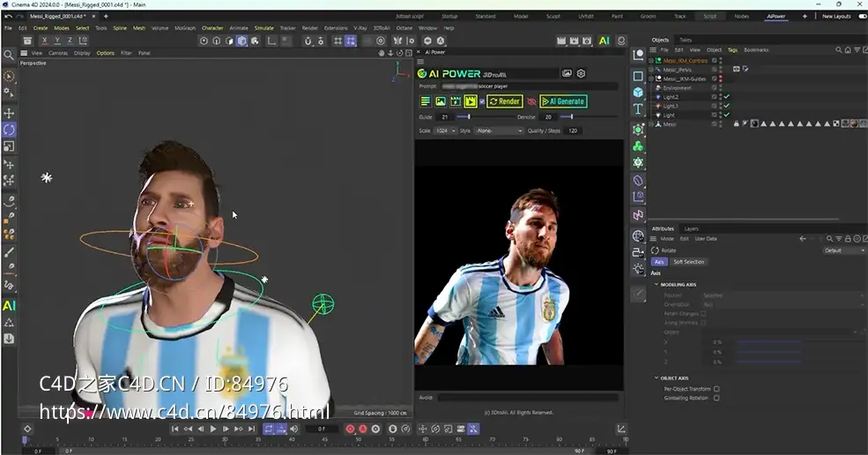Enable the Gimballing Rotation checkbox

[716, 398]
